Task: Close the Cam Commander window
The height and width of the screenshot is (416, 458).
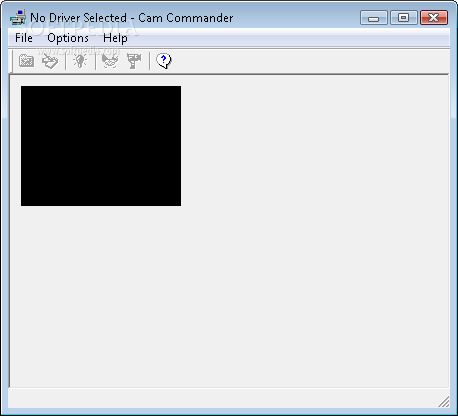Action: [434, 18]
